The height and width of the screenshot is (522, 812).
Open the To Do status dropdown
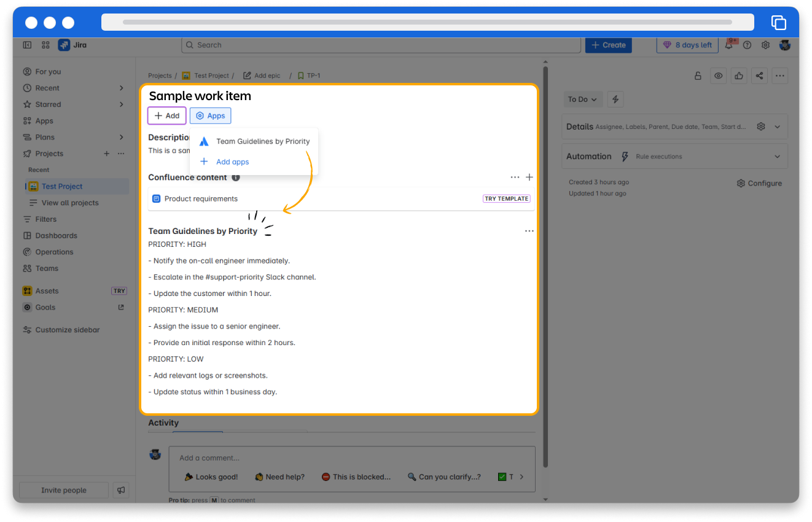(x=583, y=99)
